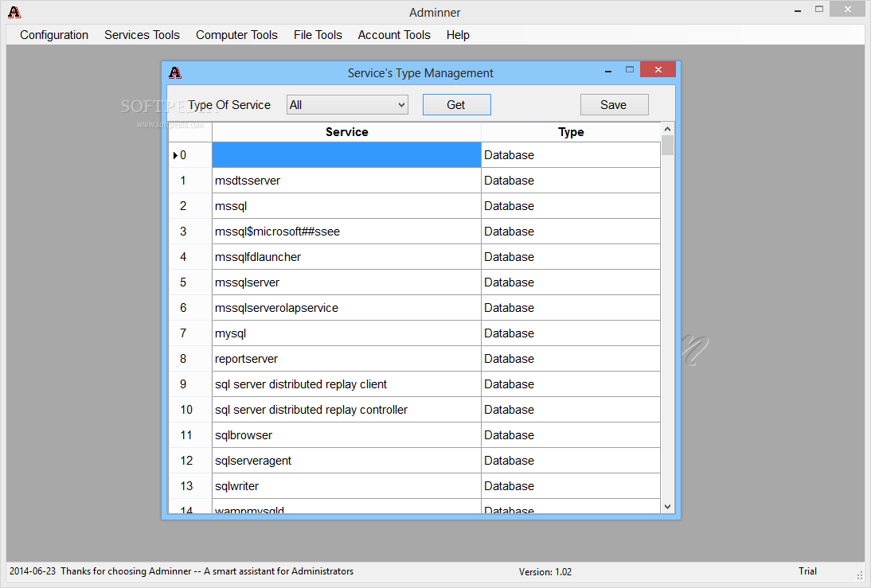Viewport: 871px width, 588px height.
Task: Close the Service's Type Management window
Action: 658,69
